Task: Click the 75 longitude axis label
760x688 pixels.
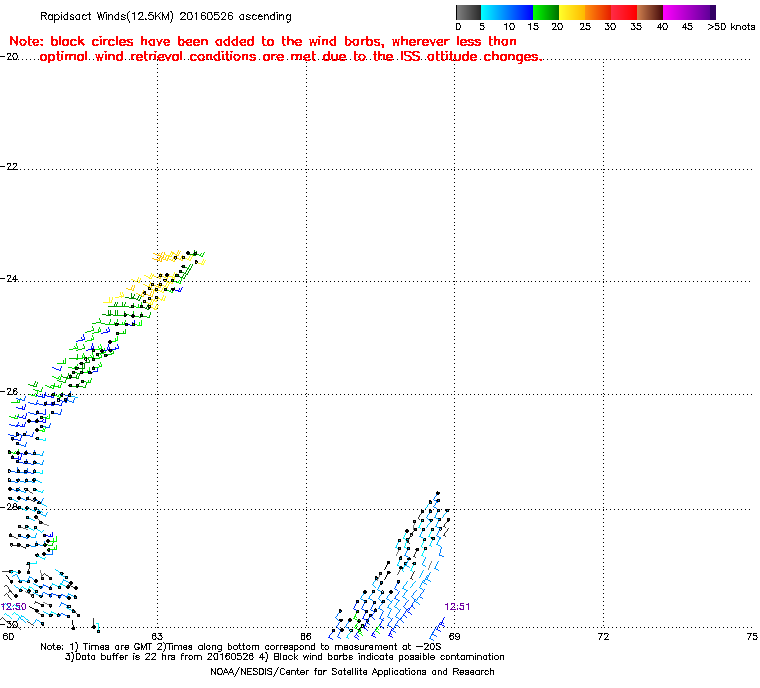Action: click(752, 636)
